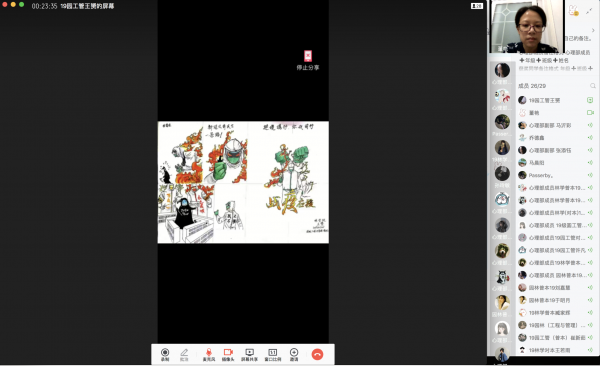Screen dimensions: 600x366
Task: Click the 停止分享 stop sharing icon
Action: 308,60
